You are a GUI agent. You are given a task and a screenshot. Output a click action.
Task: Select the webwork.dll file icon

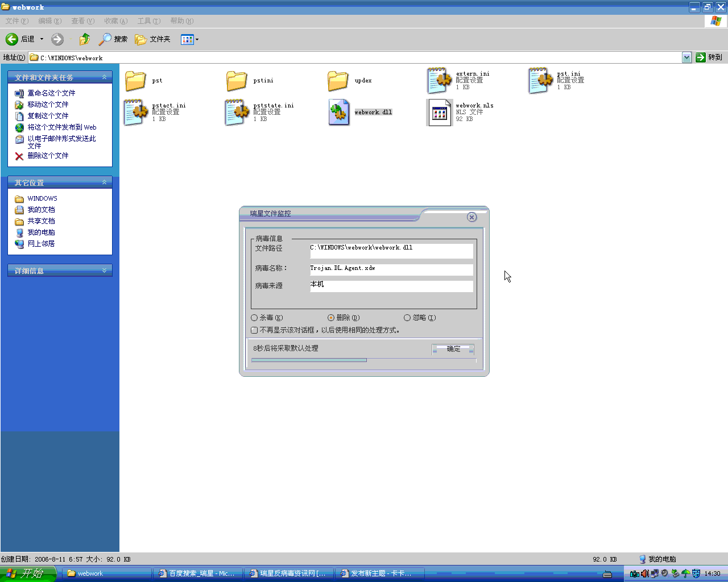pyautogui.click(x=339, y=113)
